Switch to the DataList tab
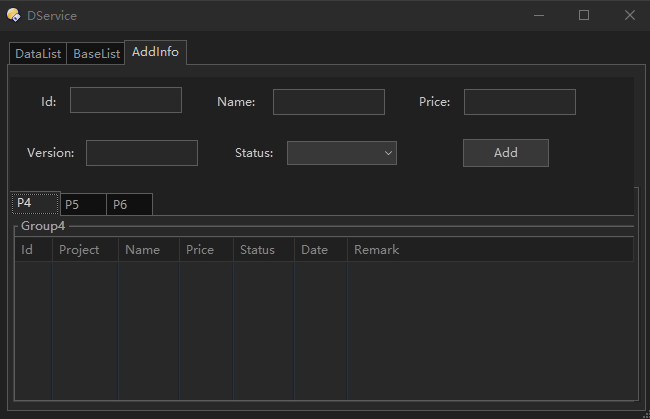The height and width of the screenshot is (419, 650). (38, 53)
